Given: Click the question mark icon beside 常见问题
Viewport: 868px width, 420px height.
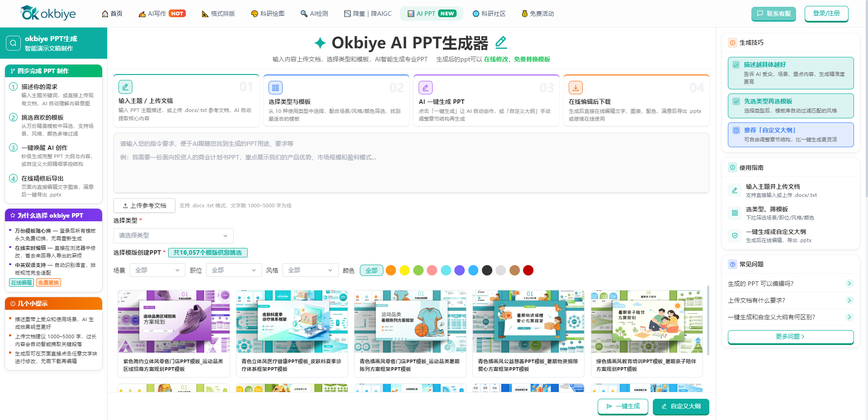Looking at the screenshot, I should (732, 264).
